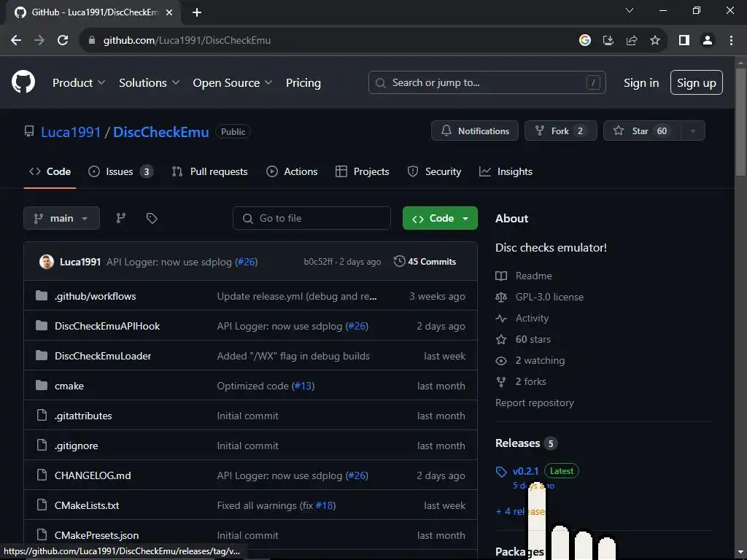Click folder icon of DiscCheckEmuAPIHook
Screen dimensions: 747x560
(x=42, y=326)
